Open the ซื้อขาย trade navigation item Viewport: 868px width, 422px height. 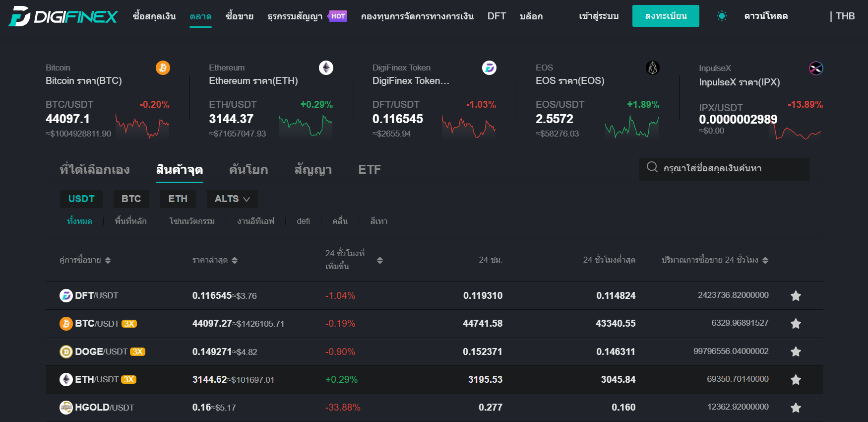240,16
